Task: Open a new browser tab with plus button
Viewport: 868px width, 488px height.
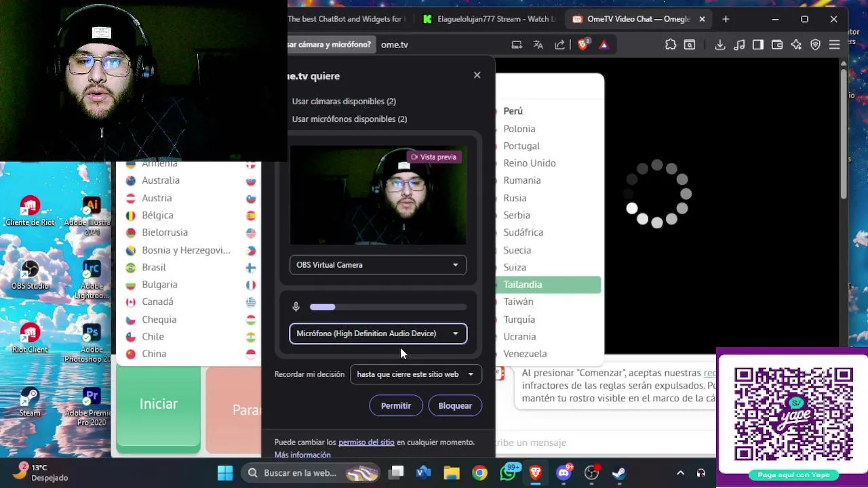Action: click(726, 19)
